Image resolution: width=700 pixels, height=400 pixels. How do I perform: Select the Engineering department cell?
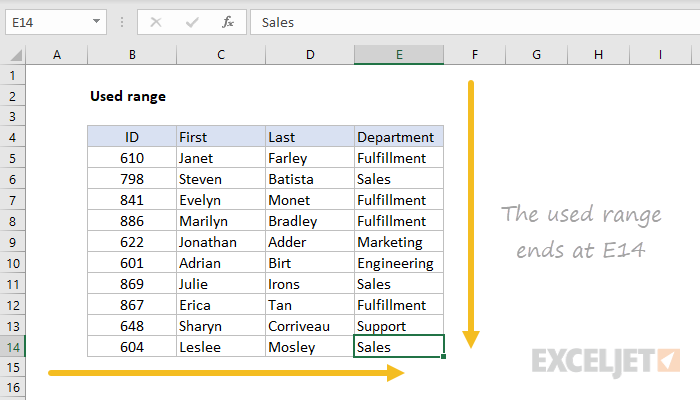tap(399, 262)
